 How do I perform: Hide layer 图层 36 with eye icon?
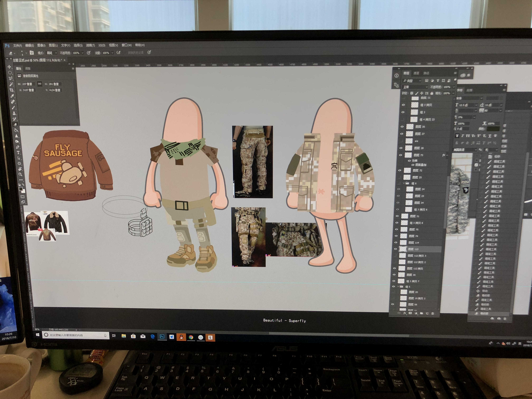(x=402, y=127)
